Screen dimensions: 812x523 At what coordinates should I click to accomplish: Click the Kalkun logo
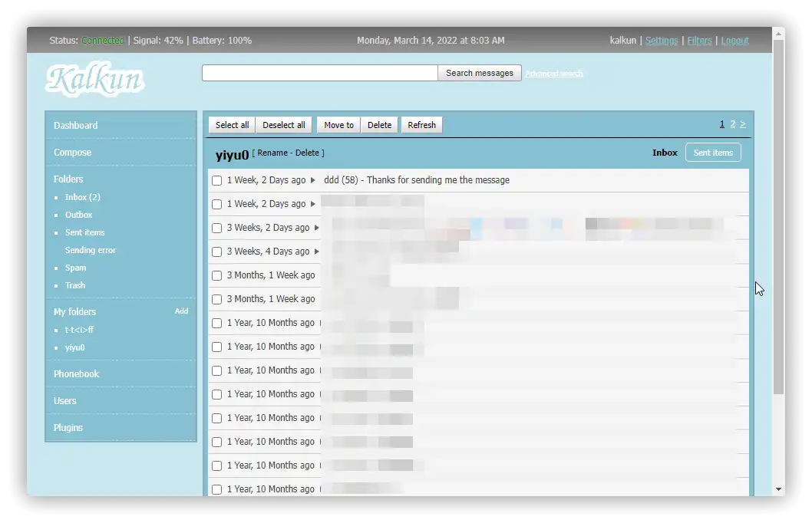click(x=95, y=79)
